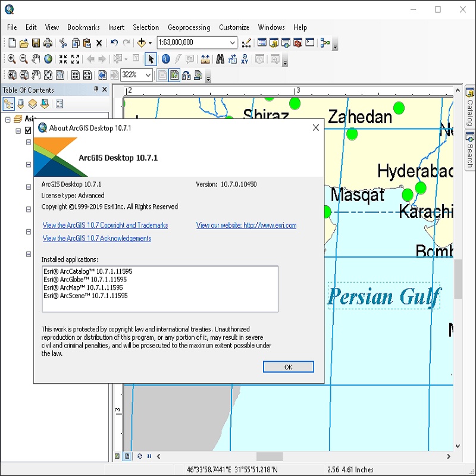Toggle auto-hide pin on Table Of Contents
476x476 pixels.
tap(96, 90)
